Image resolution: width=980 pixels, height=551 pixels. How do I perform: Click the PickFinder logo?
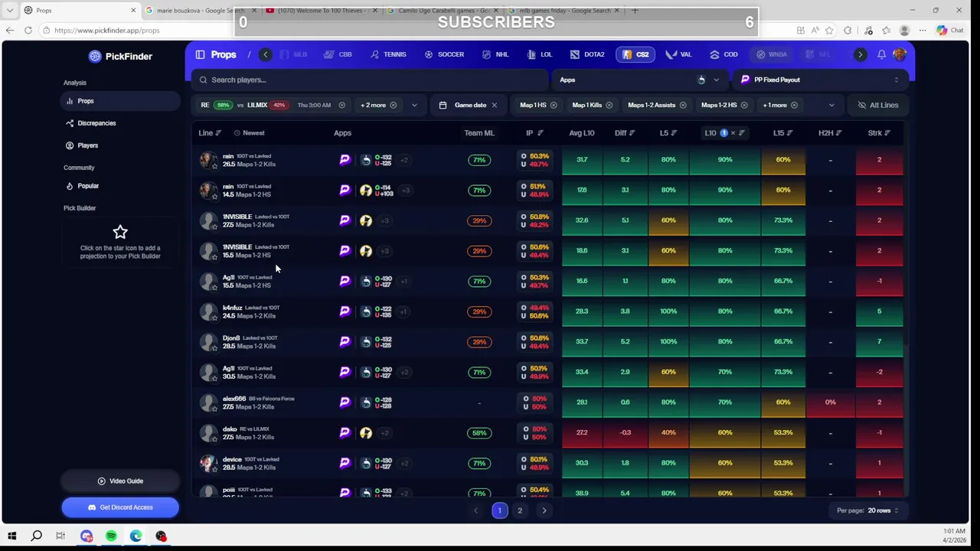tap(120, 56)
